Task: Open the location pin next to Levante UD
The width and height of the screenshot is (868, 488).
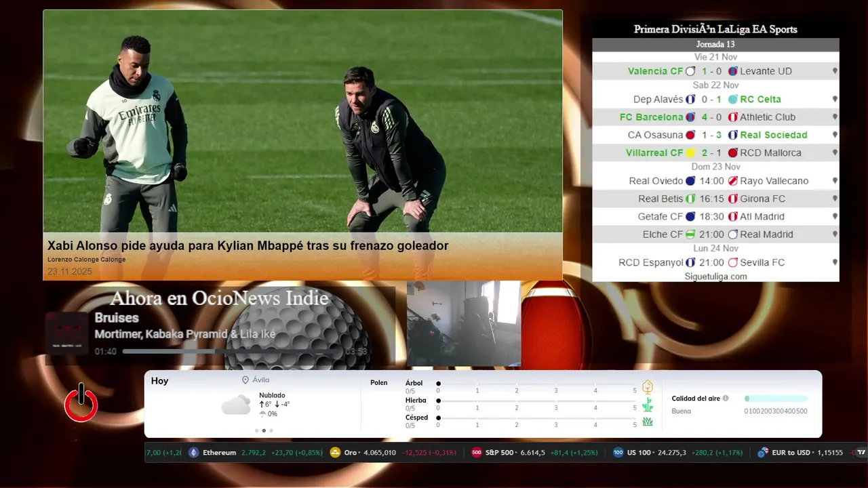Action: [x=835, y=71]
